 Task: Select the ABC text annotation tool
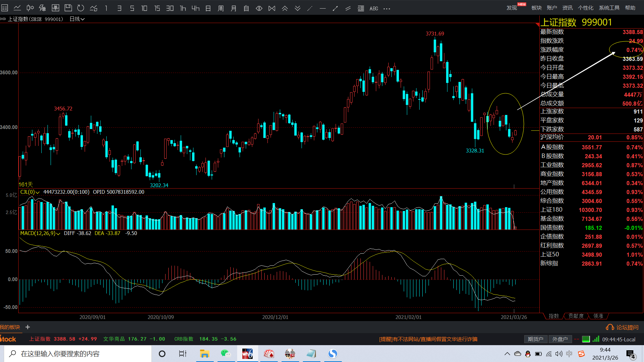coord(374,8)
